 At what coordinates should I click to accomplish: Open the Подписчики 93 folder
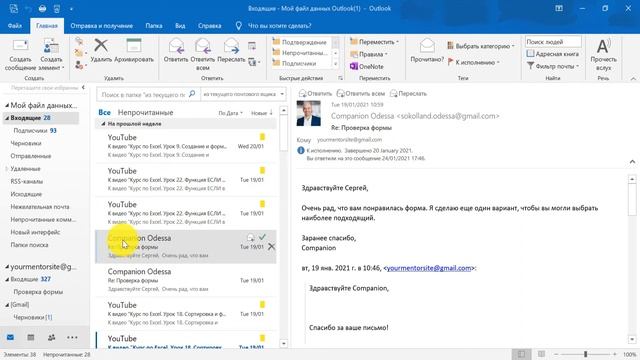(x=35, y=131)
